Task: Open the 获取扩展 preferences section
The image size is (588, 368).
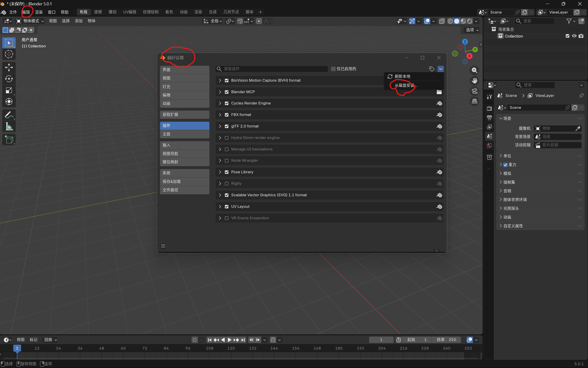Action: (185, 115)
